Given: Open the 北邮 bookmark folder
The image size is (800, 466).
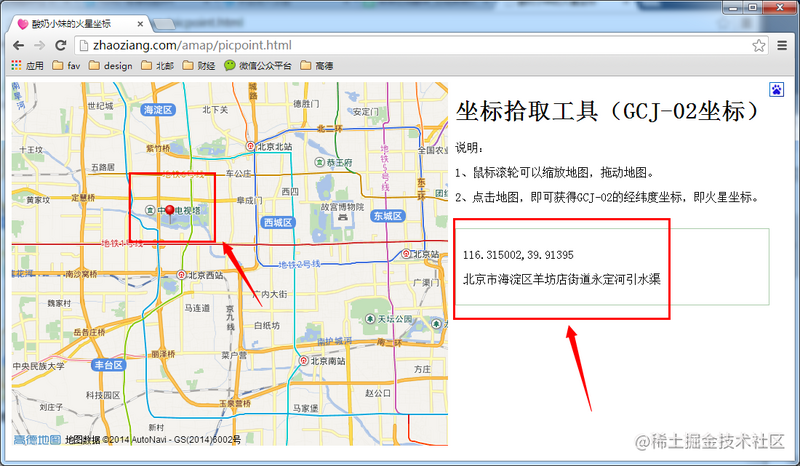Looking at the screenshot, I should pyautogui.click(x=158, y=66).
